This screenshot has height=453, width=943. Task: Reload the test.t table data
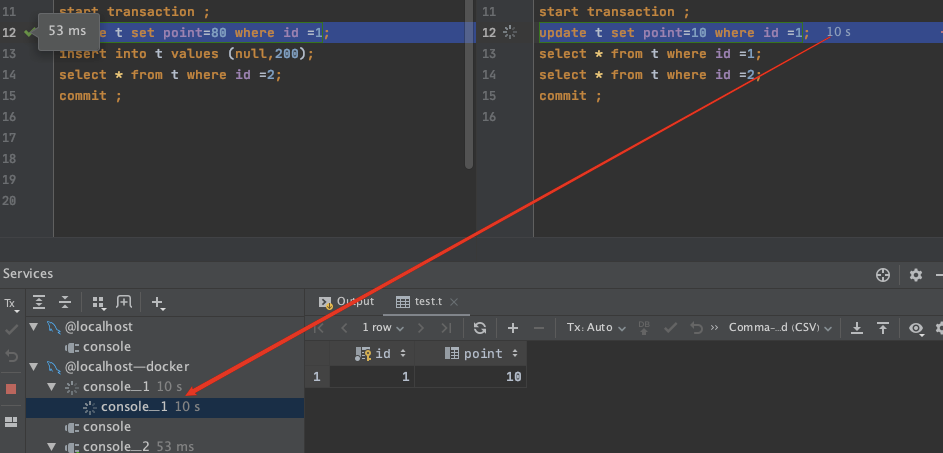click(x=479, y=327)
